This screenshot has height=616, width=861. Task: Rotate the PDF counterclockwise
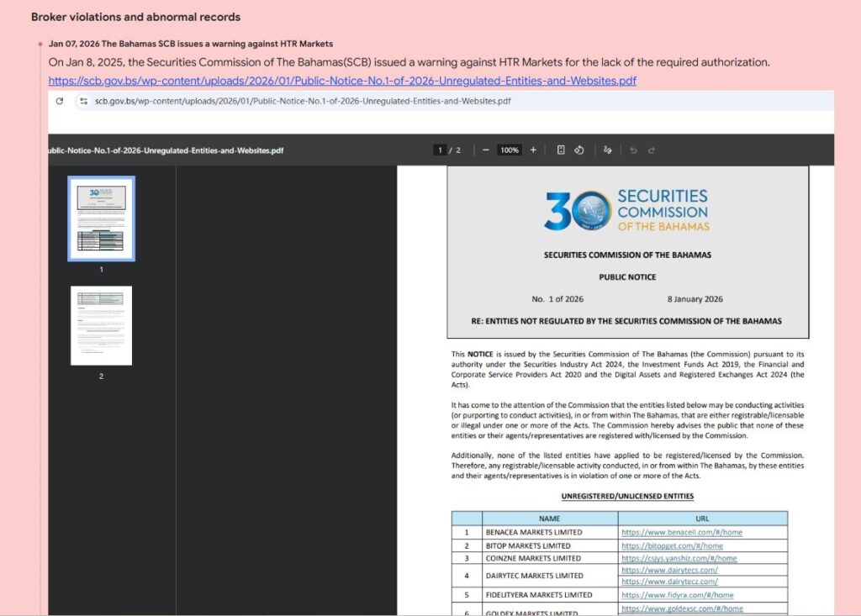pyautogui.click(x=579, y=150)
